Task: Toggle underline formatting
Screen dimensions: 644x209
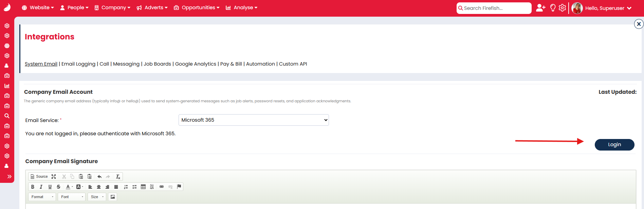Action: (x=50, y=187)
